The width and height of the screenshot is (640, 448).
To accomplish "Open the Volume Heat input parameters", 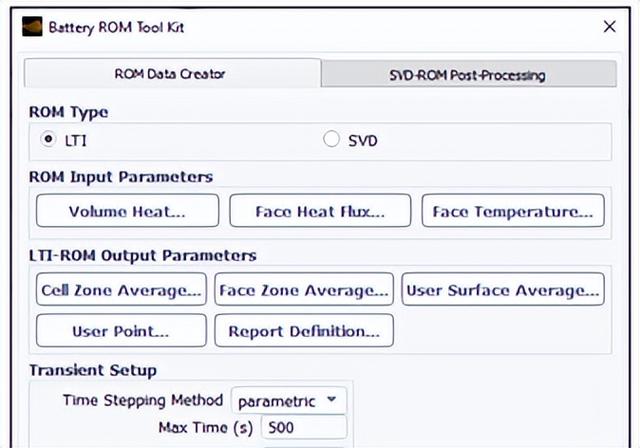I will (127, 211).
